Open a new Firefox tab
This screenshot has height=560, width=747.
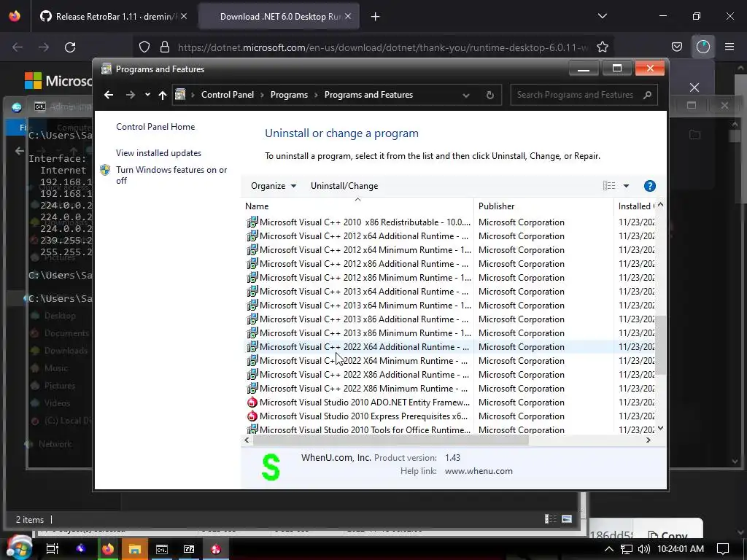click(376, 17)
